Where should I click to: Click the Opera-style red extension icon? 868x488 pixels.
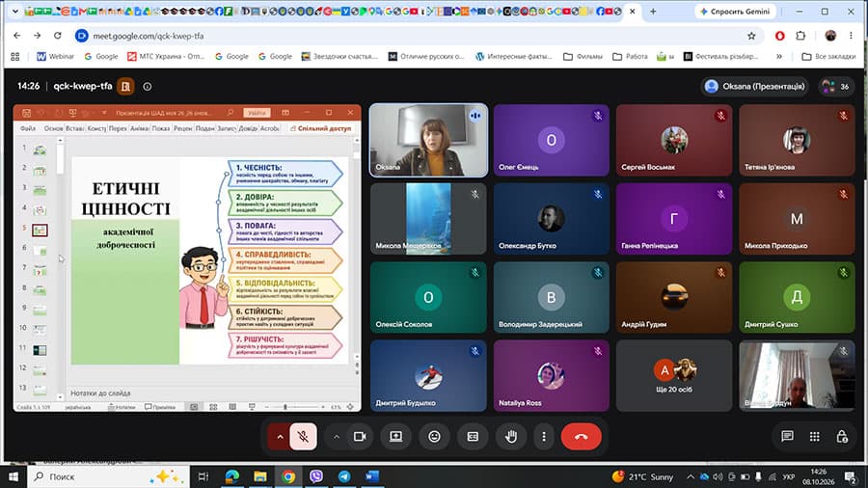[x=780, y=36]
